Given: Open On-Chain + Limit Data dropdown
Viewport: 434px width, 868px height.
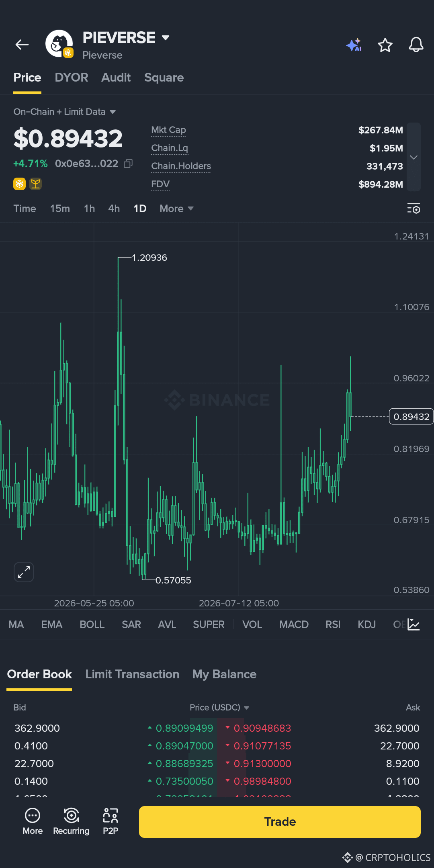Looking at the screenshot, I should (65, 112).
